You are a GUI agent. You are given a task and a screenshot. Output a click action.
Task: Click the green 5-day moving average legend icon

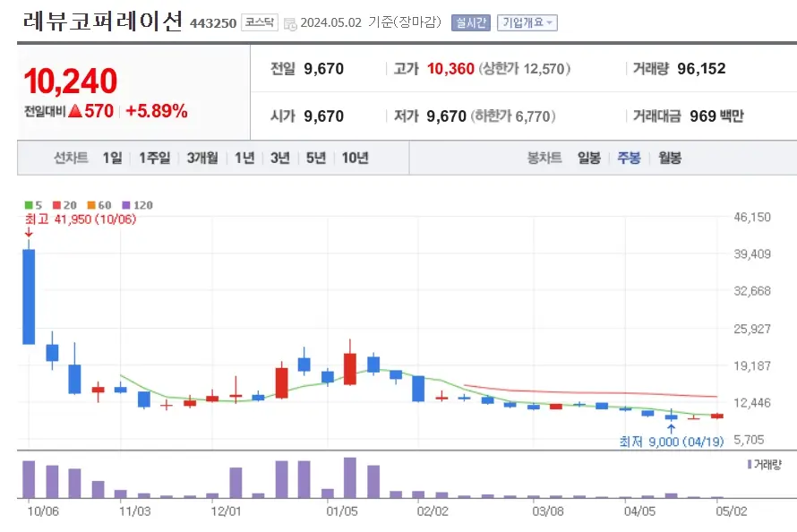point(28,205)
